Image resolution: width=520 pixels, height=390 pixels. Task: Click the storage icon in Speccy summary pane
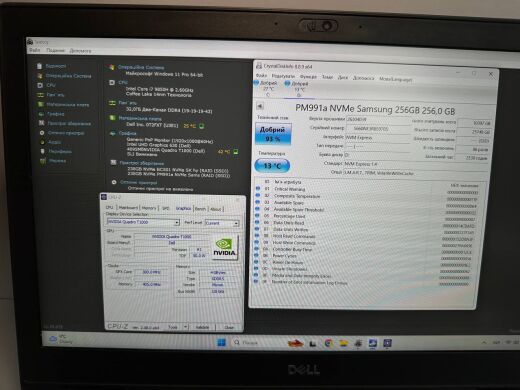pos(113,163)
